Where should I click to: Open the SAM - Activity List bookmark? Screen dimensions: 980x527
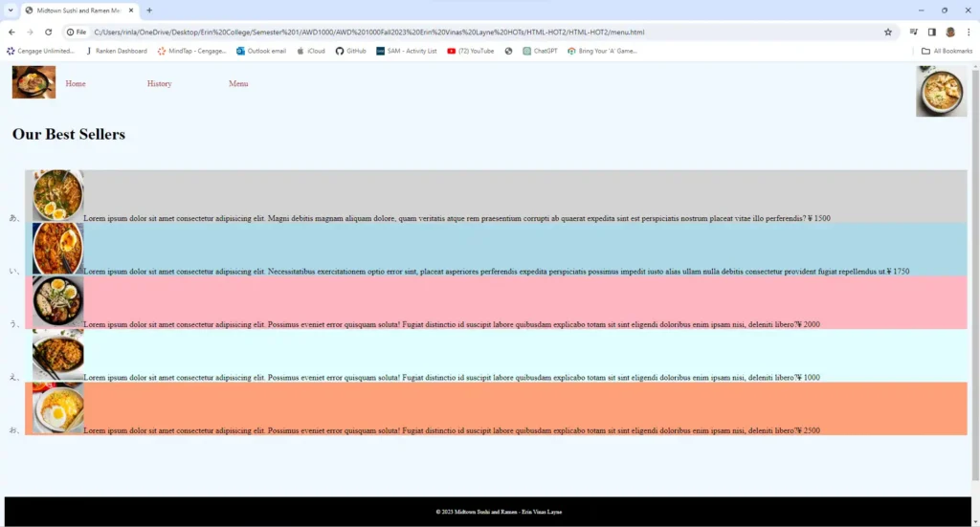coord(406,52)
